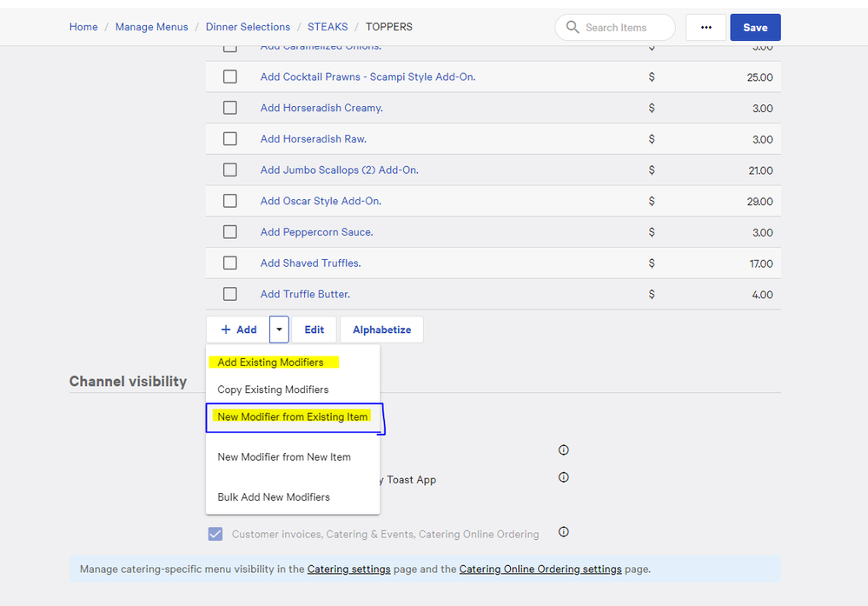Click the search magnifier icon

tap(572, 27)
